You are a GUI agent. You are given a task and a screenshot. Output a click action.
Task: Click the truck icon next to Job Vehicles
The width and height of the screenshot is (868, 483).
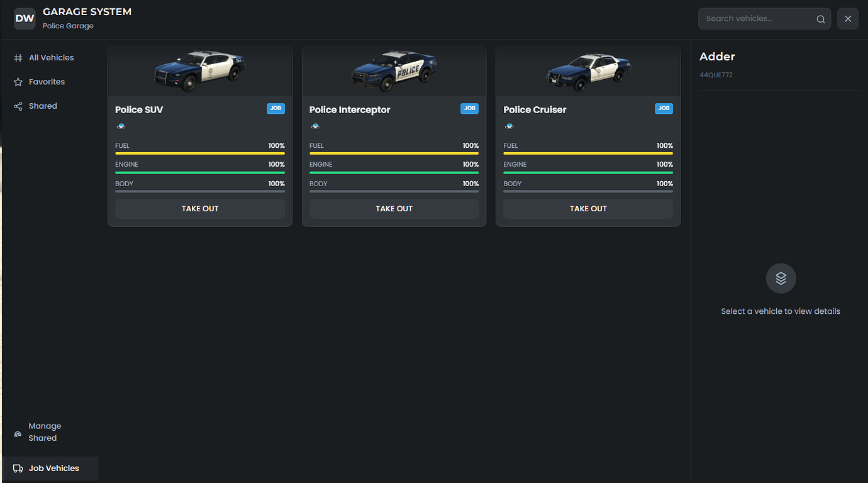click(18, 468)
